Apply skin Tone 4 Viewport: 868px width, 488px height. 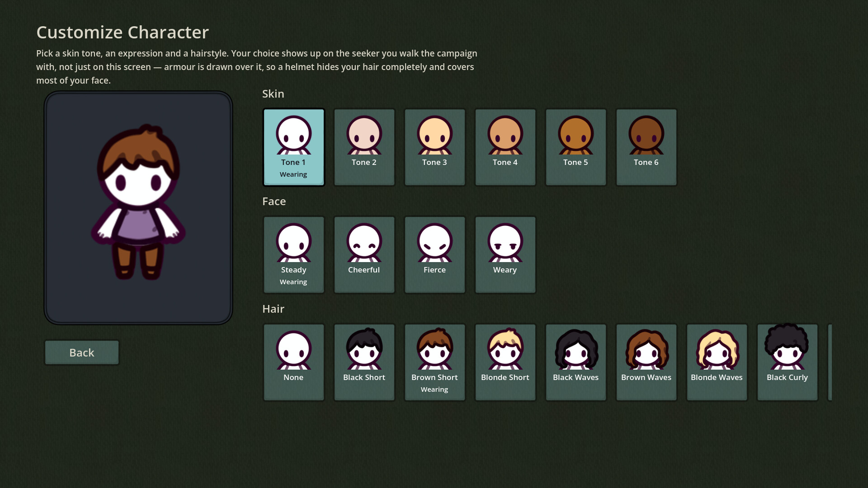pyautogui.click(x=505, y=147)
